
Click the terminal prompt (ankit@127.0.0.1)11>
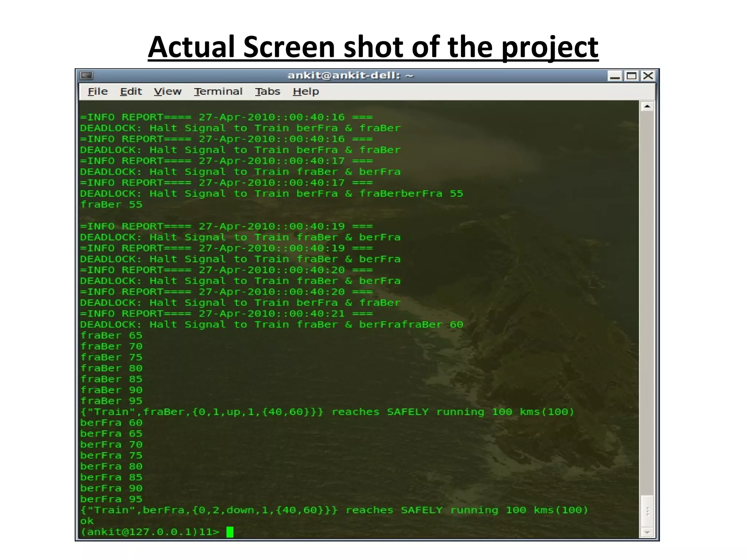coord(150,532)
